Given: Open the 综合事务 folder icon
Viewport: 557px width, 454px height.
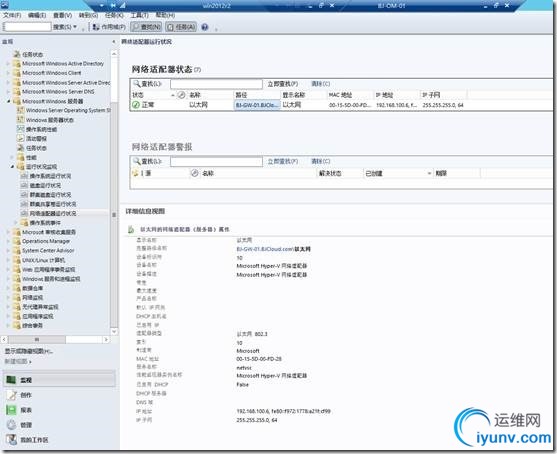Looking at the screenshot, I should (x=17, y=325).
